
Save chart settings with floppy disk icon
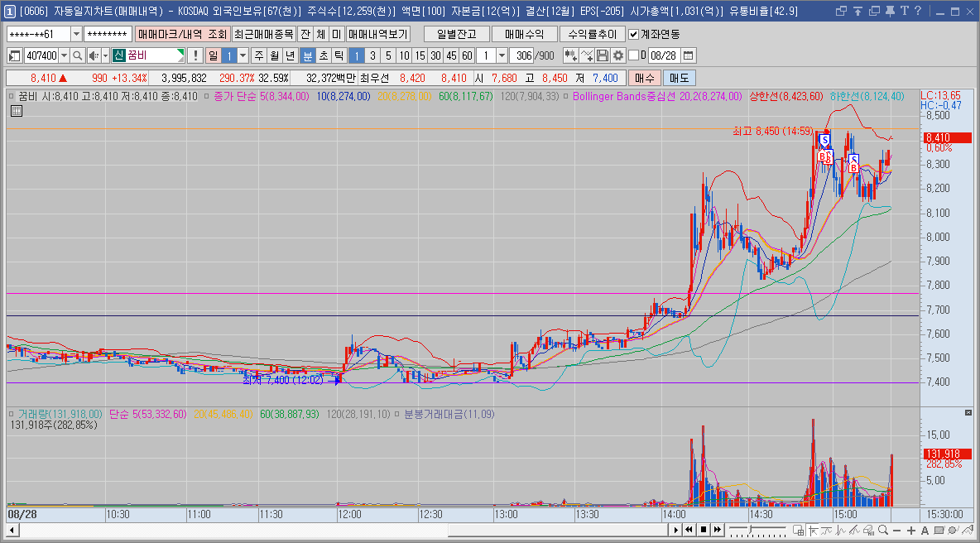pos(603,55)
